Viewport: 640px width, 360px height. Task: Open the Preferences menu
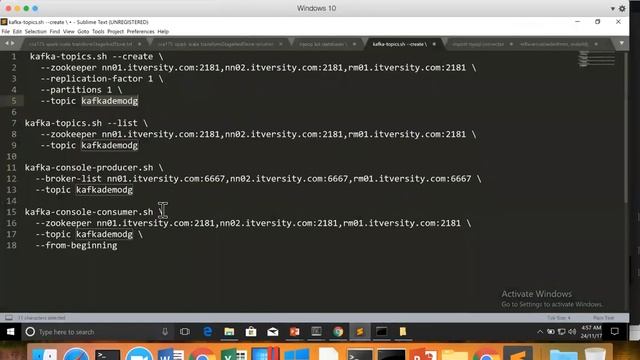tap(140, 31)
